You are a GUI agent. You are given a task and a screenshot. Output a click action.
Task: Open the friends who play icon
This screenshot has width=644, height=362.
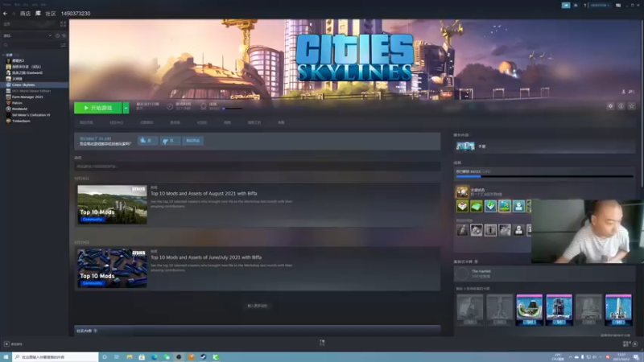(623, 92)
